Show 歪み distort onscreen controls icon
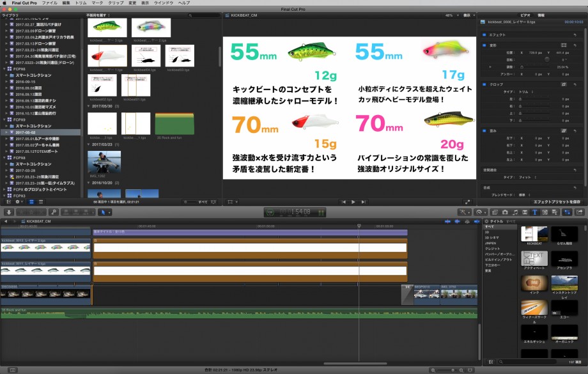 pyautogui.click(x=564, y=130)
